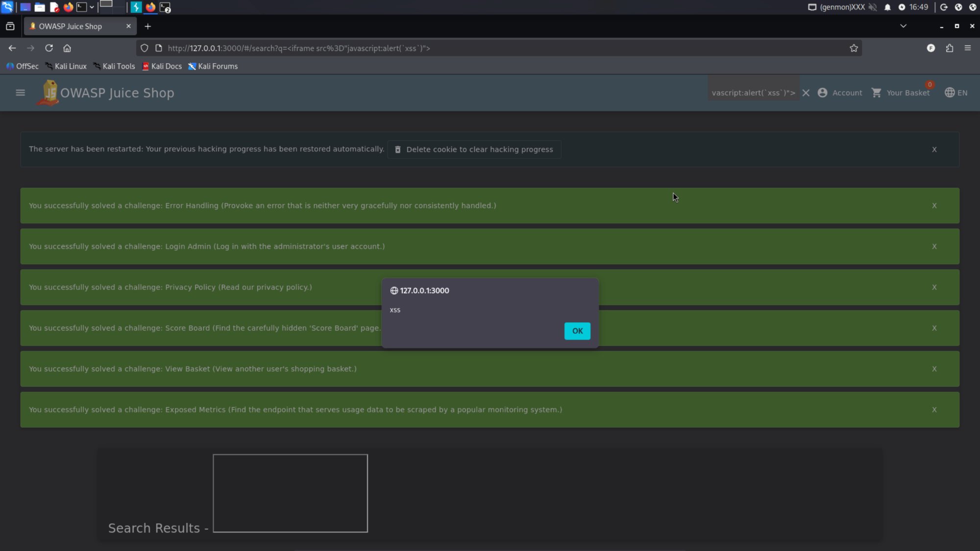Viewport: 980px width, 551px height.
Task: Open the Juice Shop hamburger side menu
Action: (20, 93)
